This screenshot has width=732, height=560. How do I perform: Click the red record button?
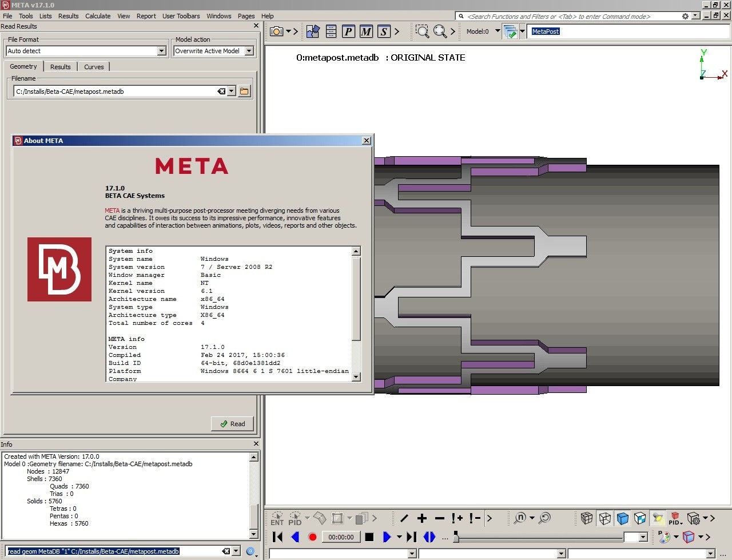(x=312, y=537)
